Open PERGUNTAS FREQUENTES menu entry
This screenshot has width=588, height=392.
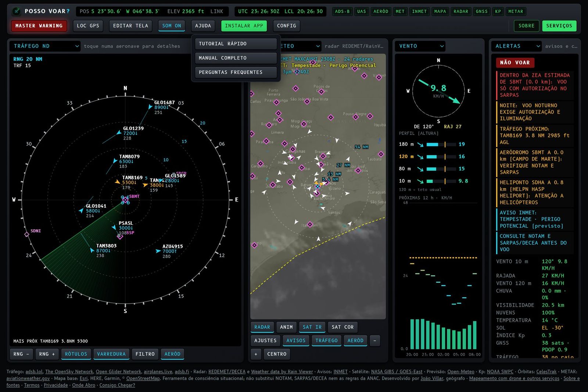(x=236, y=72)
